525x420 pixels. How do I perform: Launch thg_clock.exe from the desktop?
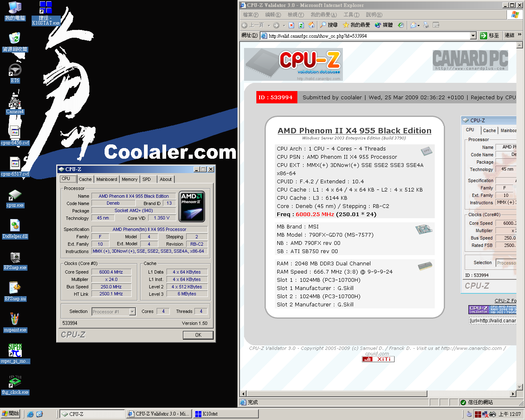point(15,385)
